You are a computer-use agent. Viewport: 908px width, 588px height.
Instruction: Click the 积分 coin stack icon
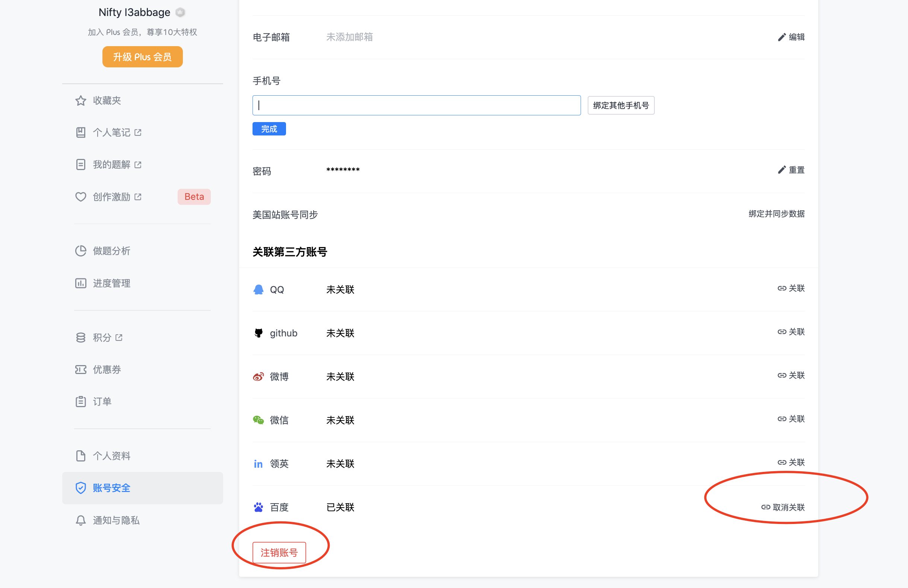click(80, 338)
